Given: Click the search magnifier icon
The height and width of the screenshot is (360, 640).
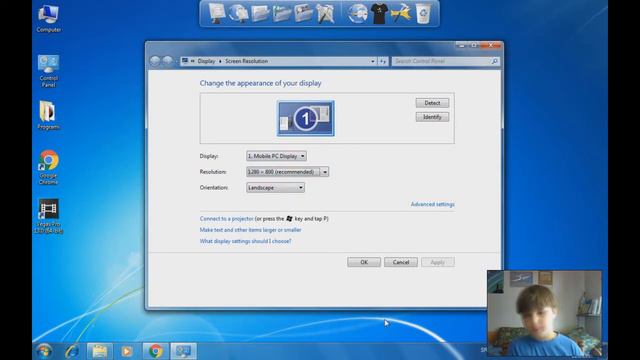Looking at the screenshot, I should point(494,61).
